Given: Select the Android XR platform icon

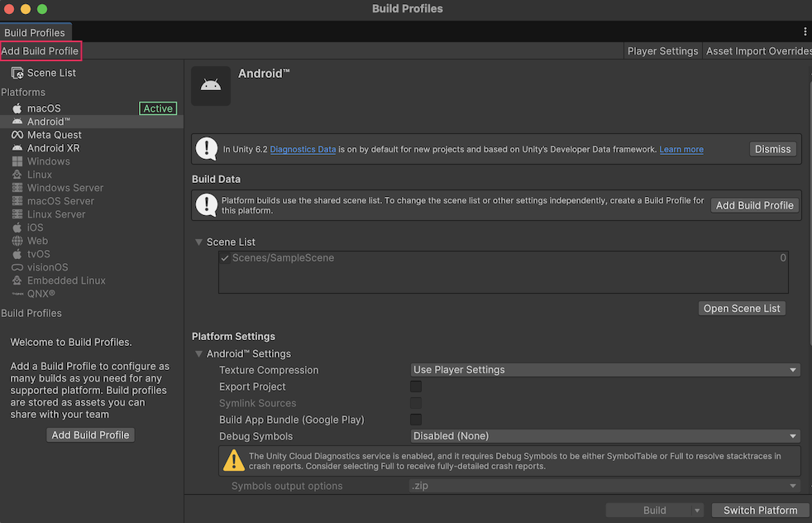Looking at the screenshot, I should 17,148.
